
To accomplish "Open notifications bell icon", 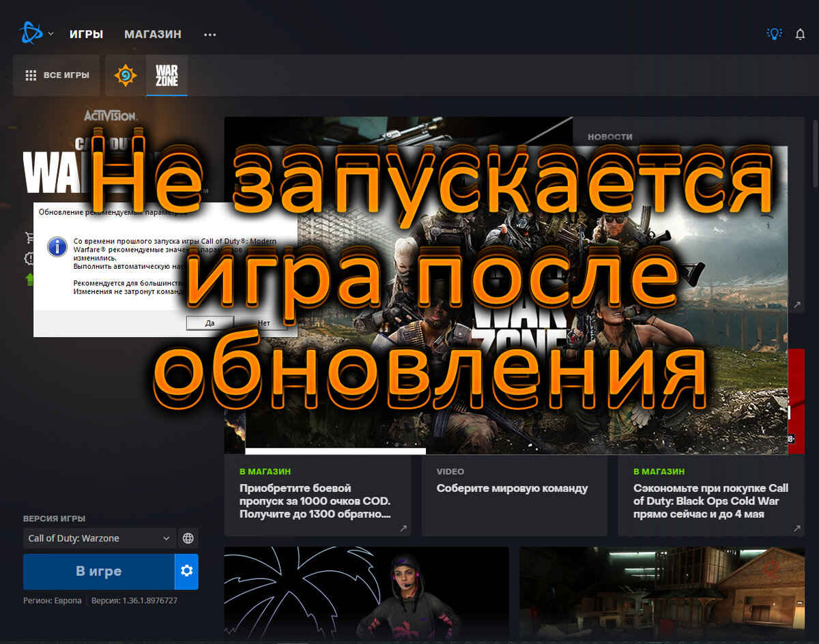I will click(801, 34).
